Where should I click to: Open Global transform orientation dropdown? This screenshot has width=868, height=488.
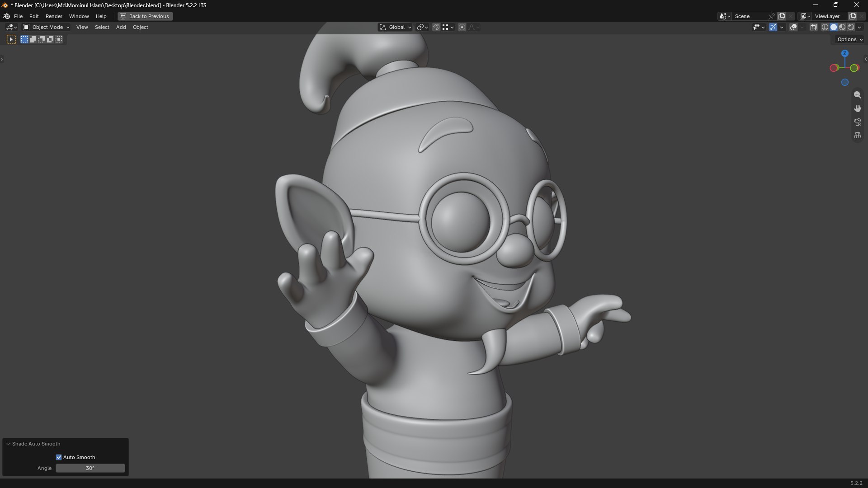tap(396, 28)
